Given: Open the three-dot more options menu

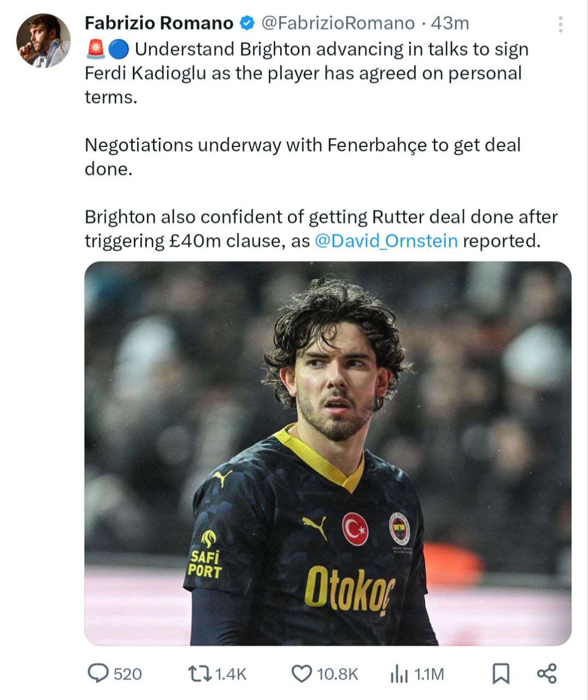Looking at the screenshot, I should coord(561,24).
